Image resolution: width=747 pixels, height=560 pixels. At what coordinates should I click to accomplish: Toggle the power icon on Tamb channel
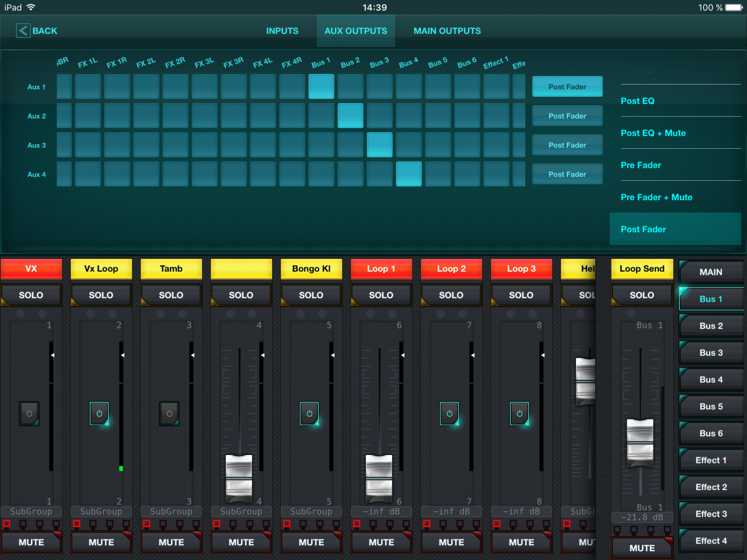click(169, 414)
